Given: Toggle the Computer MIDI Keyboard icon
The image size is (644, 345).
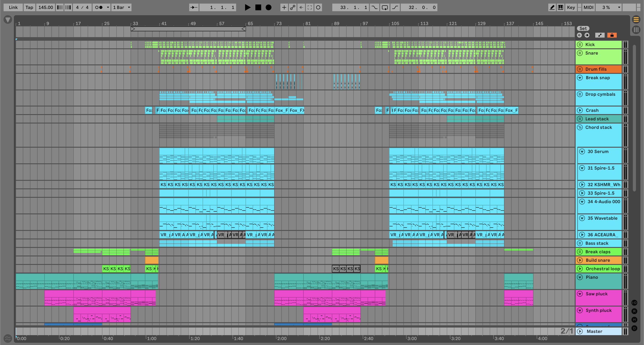Looking at the screenshot, I should click(x=561, y=7).
